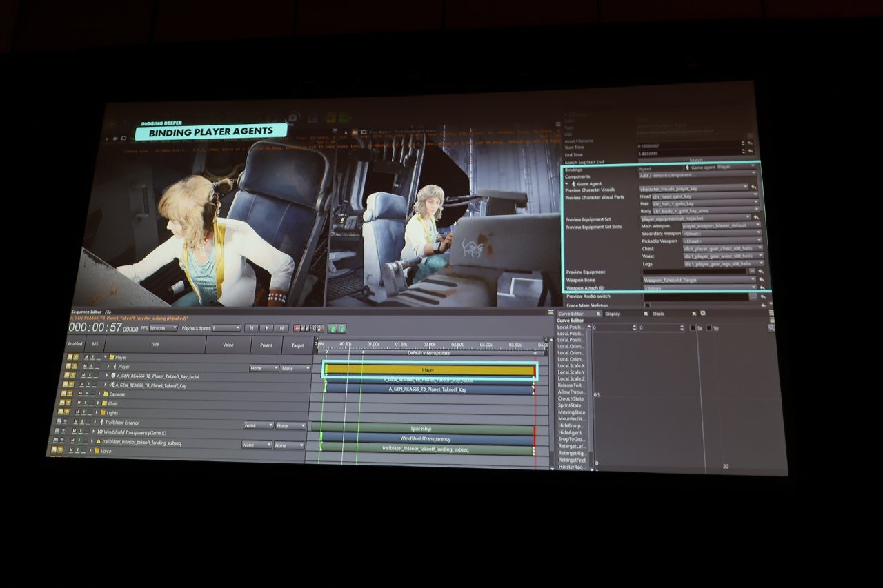Expand the Lights folder track
Image resolution: width=883 pixels, height=588 pixels.
97,413
